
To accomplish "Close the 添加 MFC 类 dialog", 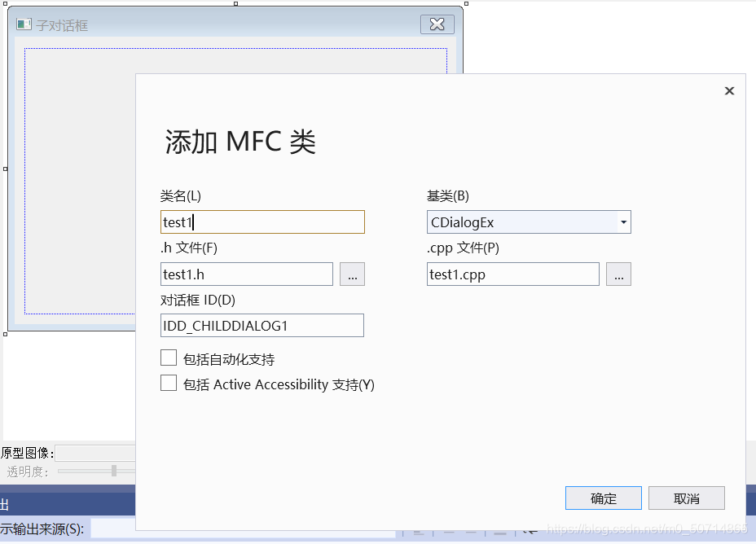I will pyautogui.click(x=729, y=91).
